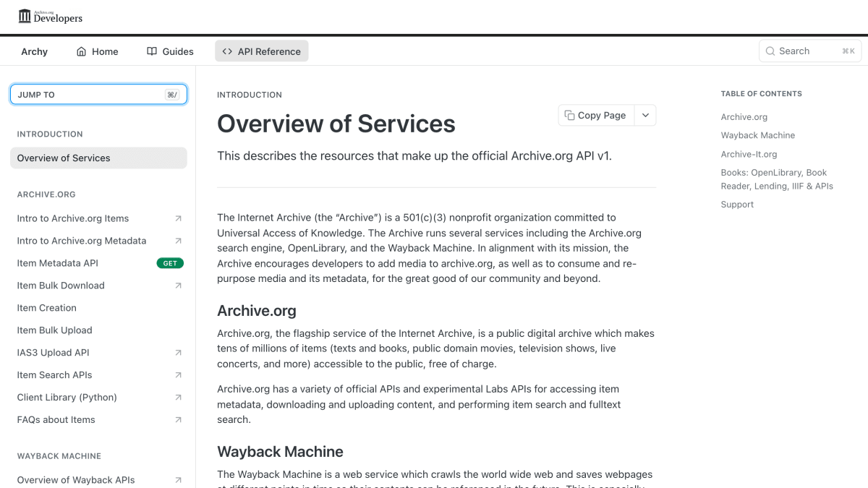The image size is (868, 488).
Task: Open Item Bulk Upload sidebar page
Action: (x=98, y=330)
